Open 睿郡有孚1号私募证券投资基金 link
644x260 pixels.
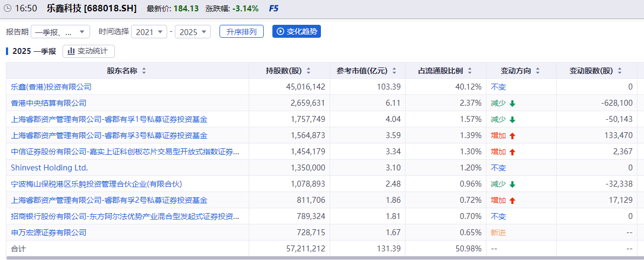(x=109, y=120)
